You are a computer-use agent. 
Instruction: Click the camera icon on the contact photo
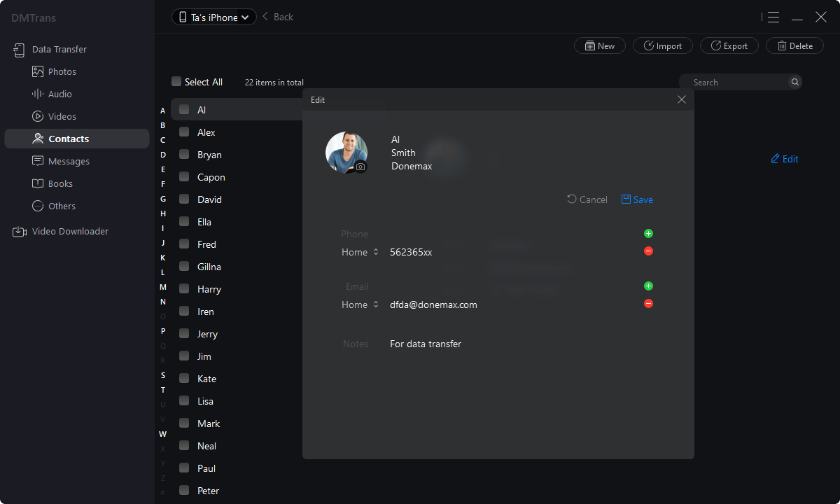pyautogui.click(x=360, y=167)
